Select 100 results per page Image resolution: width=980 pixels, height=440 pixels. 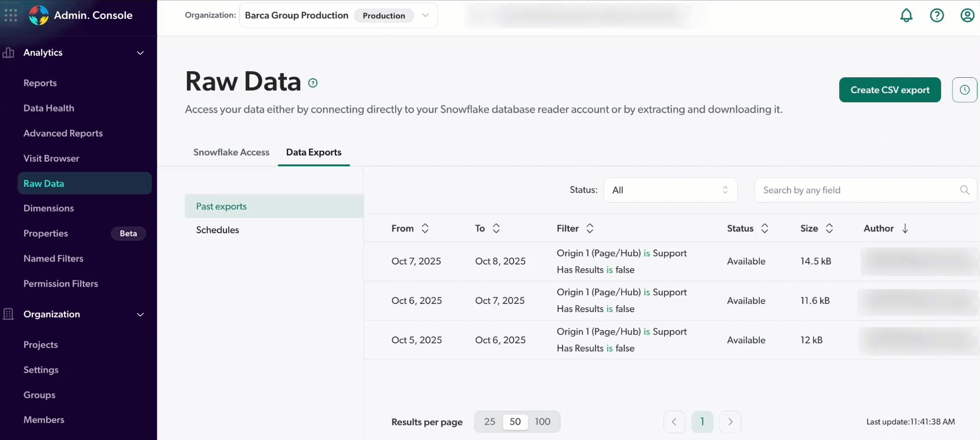[542, 422]
